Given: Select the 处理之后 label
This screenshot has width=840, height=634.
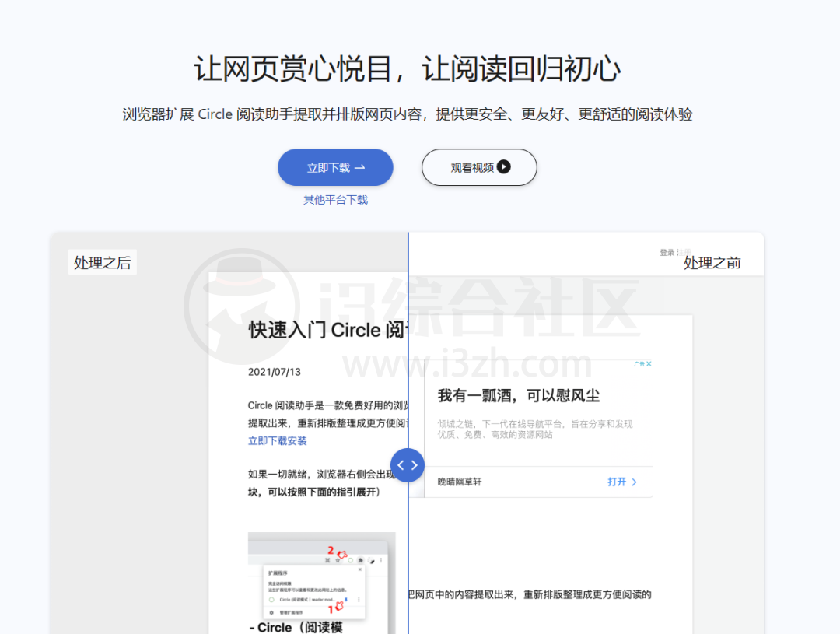Looking at the screenshot, I should pyautogui.click(x=103, y=263).
